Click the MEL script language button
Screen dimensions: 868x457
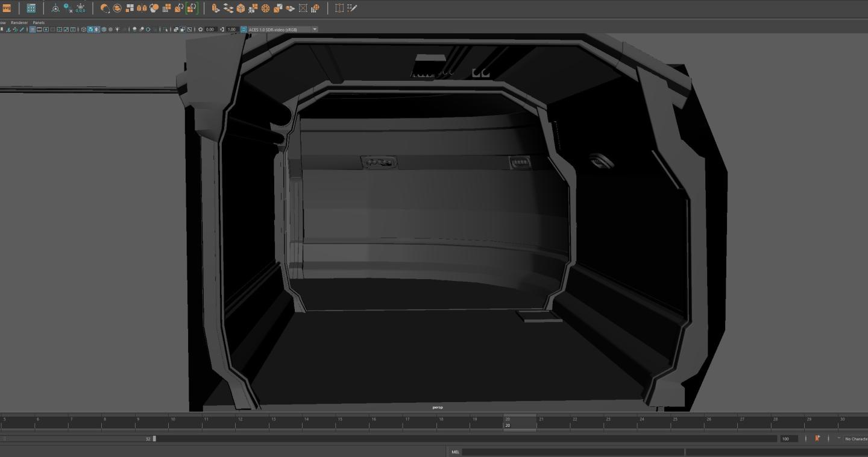[455, 452]
